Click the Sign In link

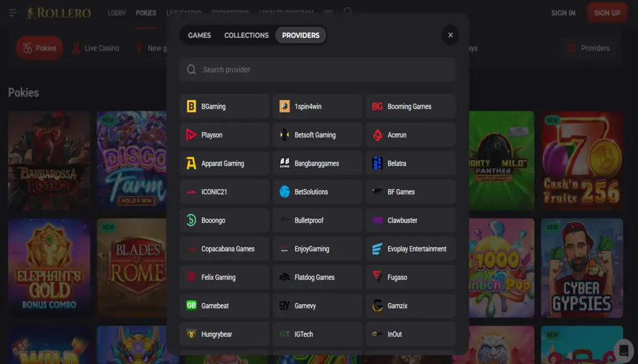[x=563, y=13]
